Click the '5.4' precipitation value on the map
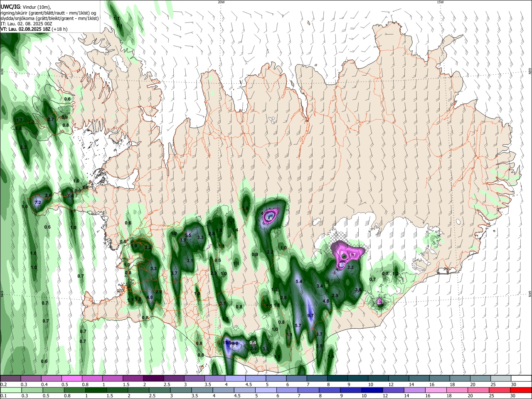This screenshot has width=532, height=399. (x=298, y=281)
